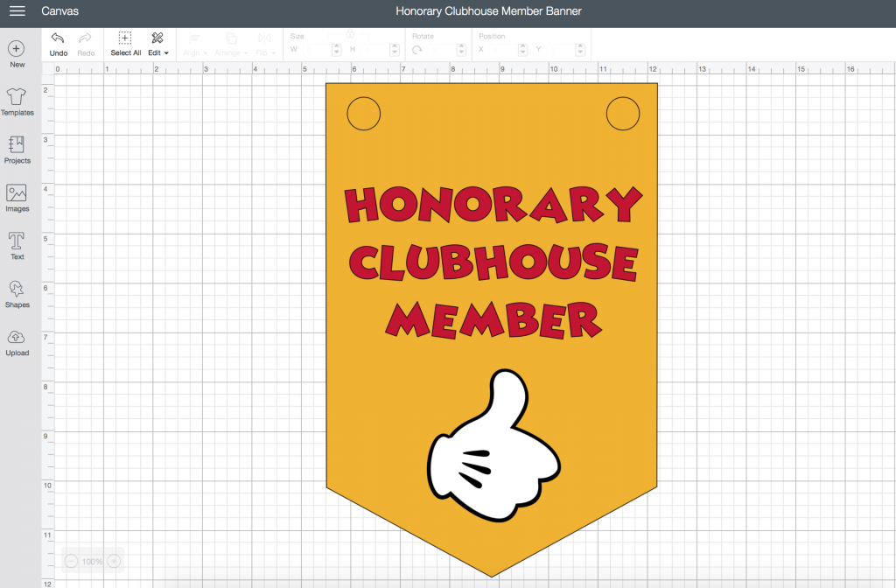
Task: Click the Position Y input field
Action: (563, 50)
